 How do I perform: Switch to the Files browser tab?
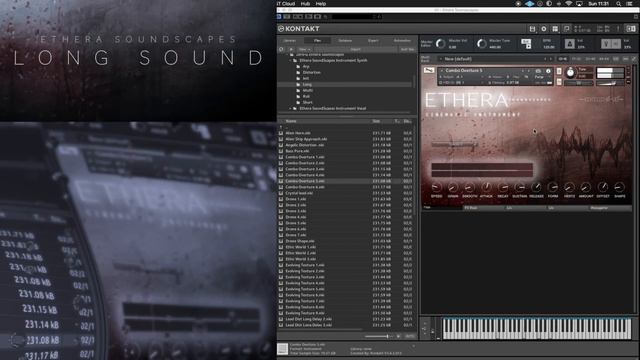(317, 40)
